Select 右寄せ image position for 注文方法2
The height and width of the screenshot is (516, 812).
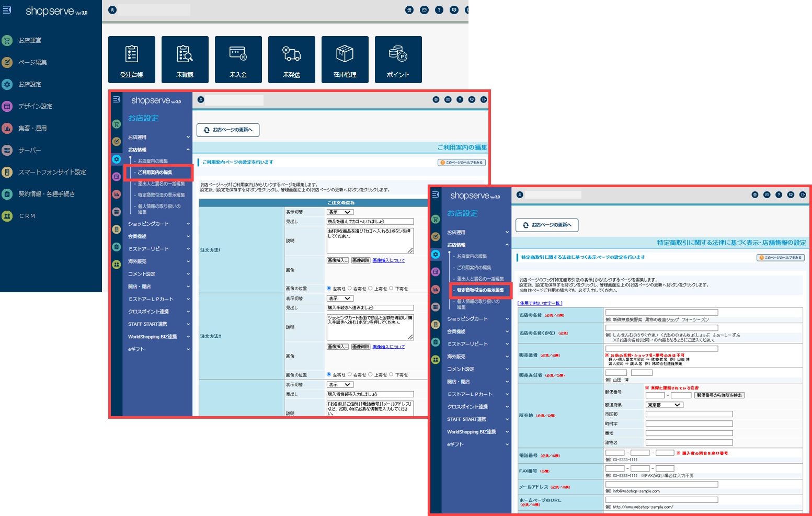[350, 374]
